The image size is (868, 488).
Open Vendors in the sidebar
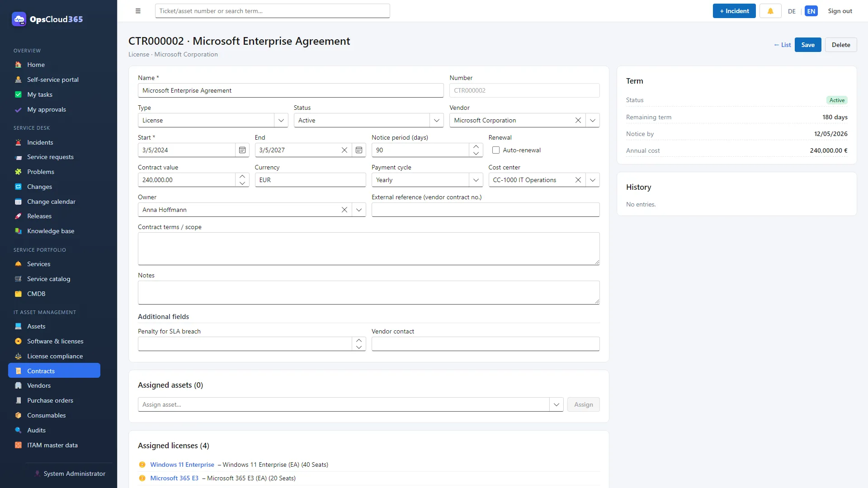[54, 385]
